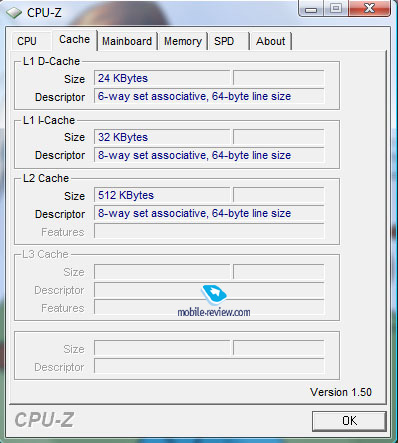Minimize the CPU-Z window
Viewport: 398px width, 443px height.
coord(311,9)
